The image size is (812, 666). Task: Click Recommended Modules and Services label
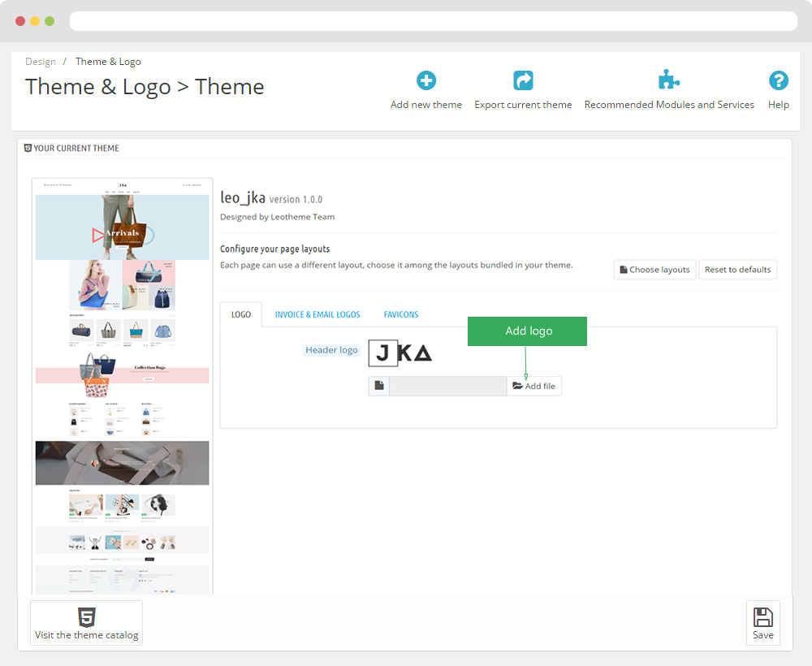point(669,105)
